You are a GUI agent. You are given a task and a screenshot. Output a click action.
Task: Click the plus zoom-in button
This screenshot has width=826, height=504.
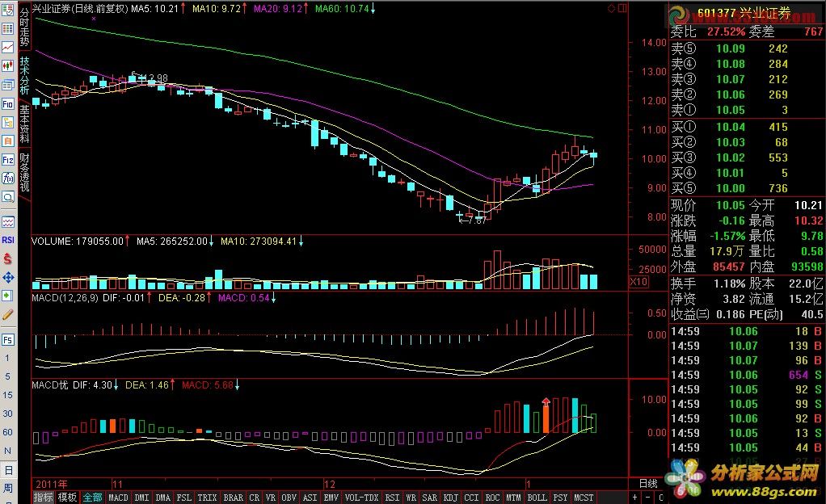point(634,498)
